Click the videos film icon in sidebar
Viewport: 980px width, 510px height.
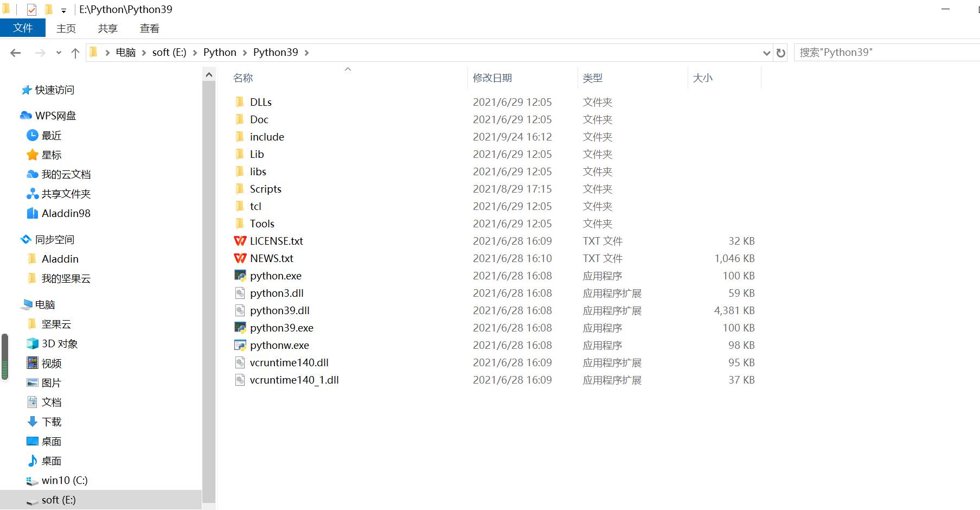tap(33, 363)
